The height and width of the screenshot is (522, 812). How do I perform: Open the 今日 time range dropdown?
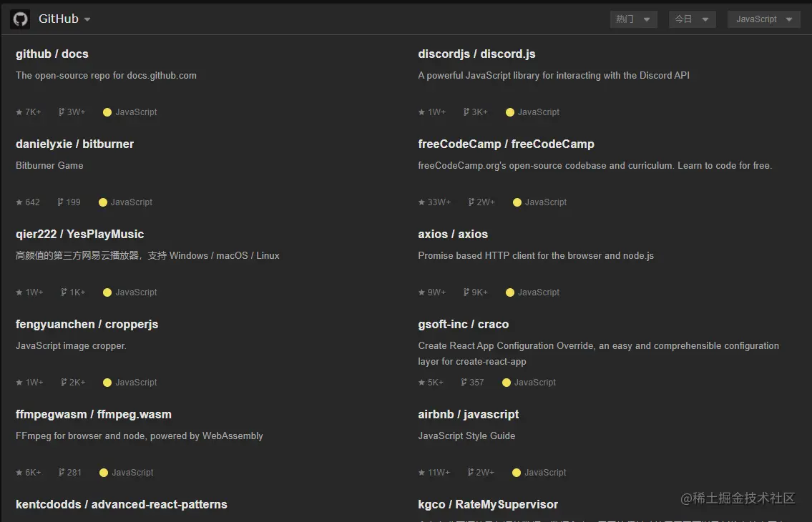[692, 19]
